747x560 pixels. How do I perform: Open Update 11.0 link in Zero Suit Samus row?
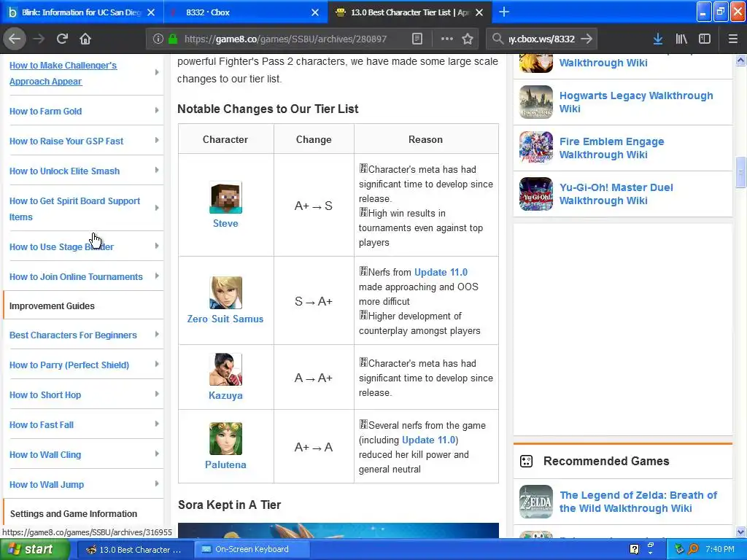(x=441, y=273)
